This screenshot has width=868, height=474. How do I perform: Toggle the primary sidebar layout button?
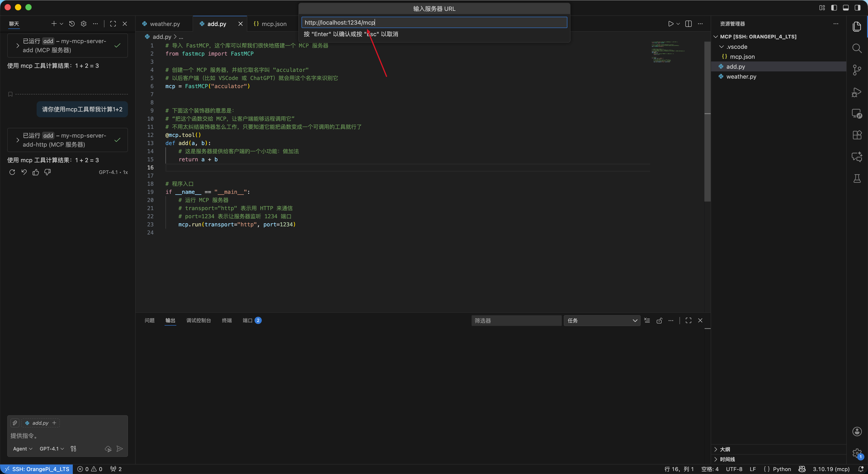point(834,8)
